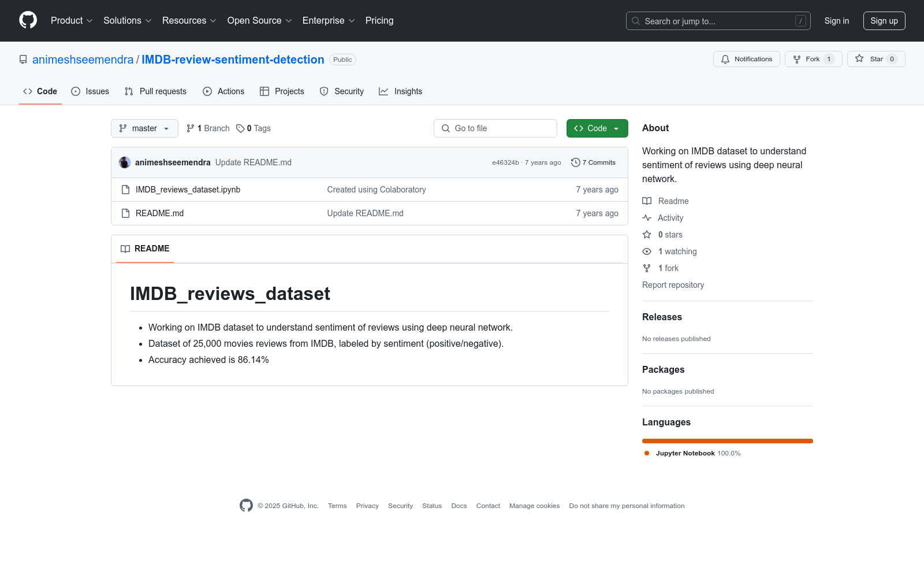This screenshot has width=924, height=578.
Task: Switch to the Actions tab
Action: [223, 91]
